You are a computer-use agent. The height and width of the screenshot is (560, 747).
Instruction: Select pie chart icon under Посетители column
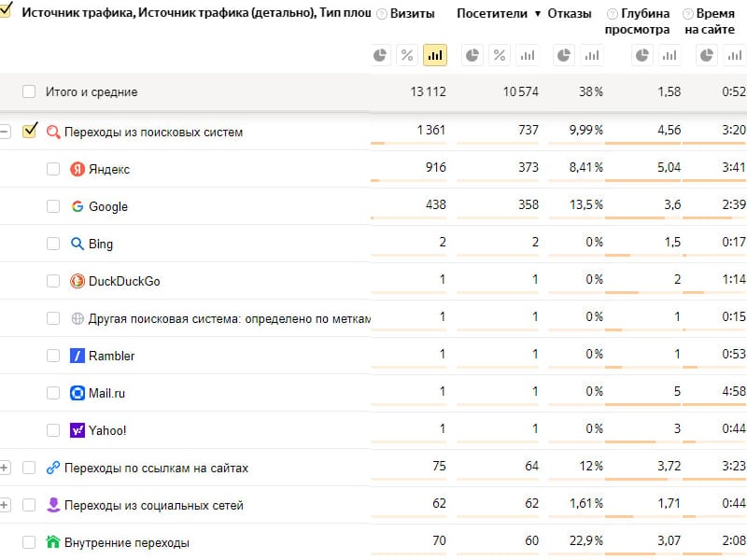tap(472, 55)
